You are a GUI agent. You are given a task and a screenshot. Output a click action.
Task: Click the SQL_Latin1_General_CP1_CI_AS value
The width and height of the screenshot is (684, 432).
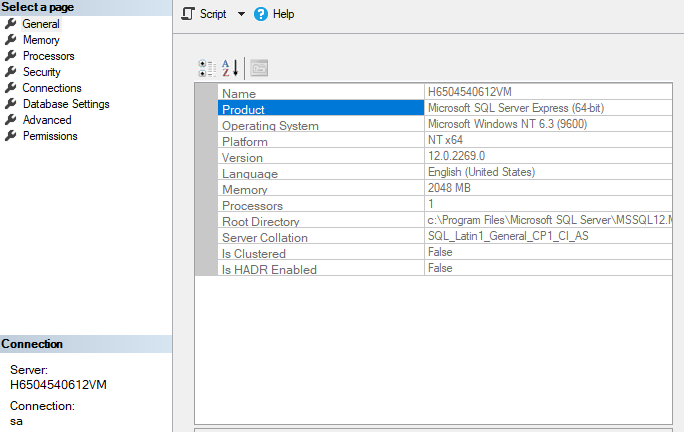508,236
